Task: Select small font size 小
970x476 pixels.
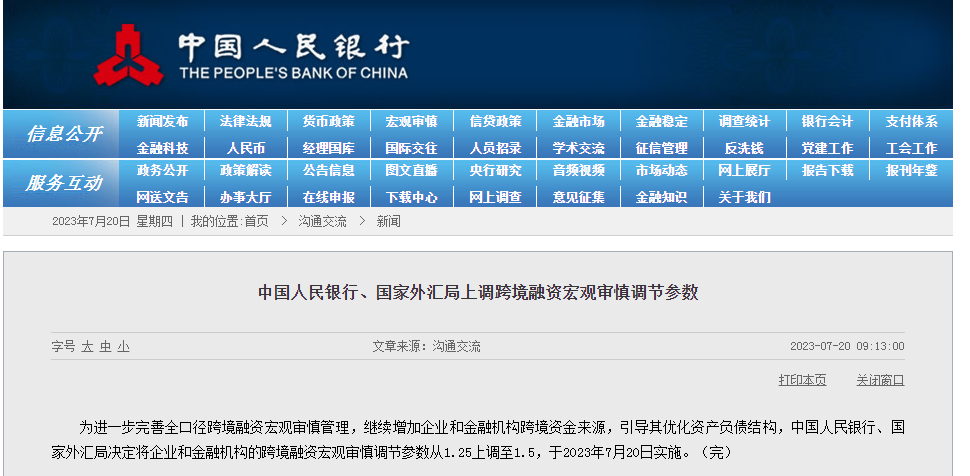Action: click(123, 347)
